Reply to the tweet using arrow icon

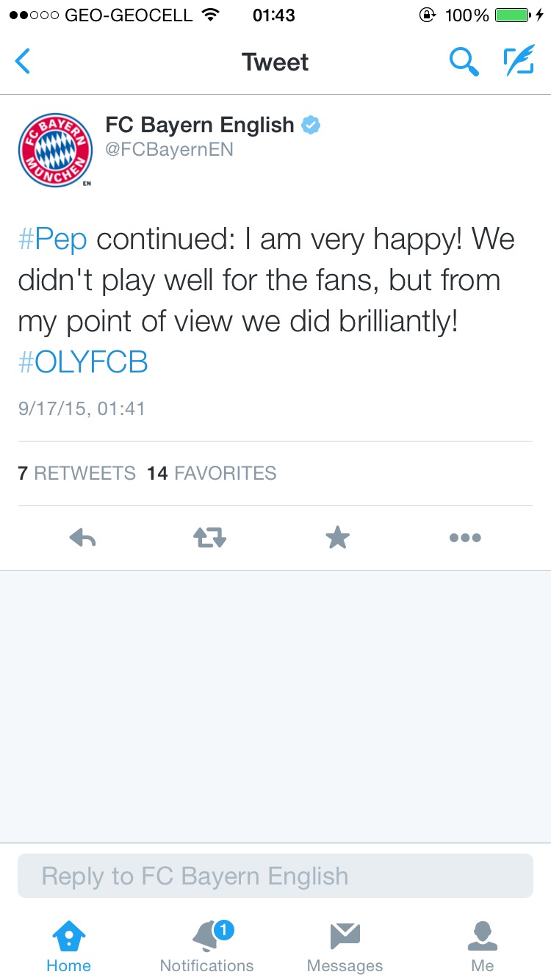pyautogui.click(x=83, y=538)
